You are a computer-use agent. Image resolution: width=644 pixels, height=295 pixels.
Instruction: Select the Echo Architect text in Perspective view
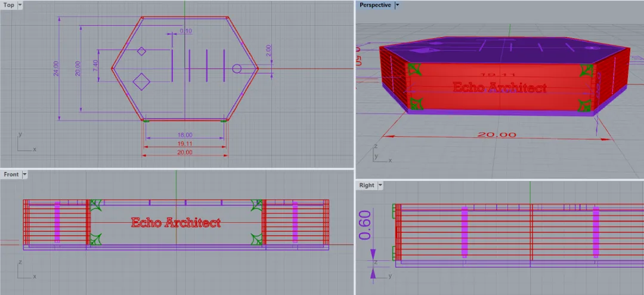[500, 88]
